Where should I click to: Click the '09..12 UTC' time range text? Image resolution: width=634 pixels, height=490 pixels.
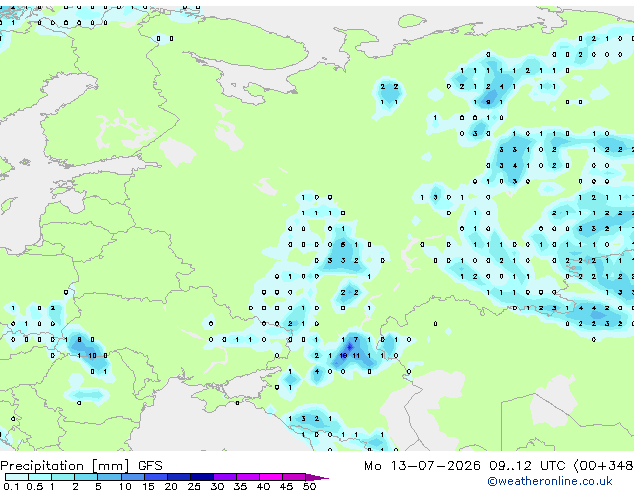[x=527, y=466]
